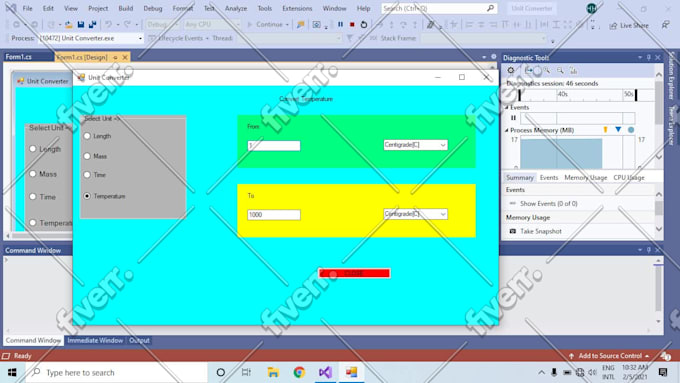Screen dimensions: 680x383
Task: Open the Solution Explorer side tab
Action: click(x=672, y=76)
